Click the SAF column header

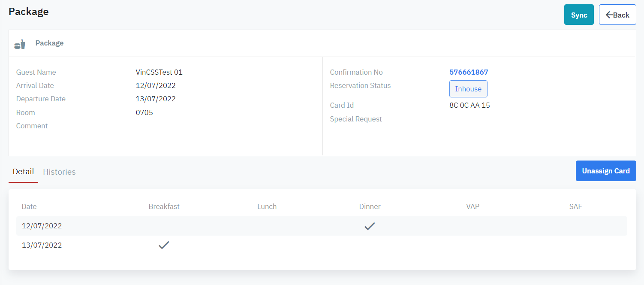[x=575, y=206]
